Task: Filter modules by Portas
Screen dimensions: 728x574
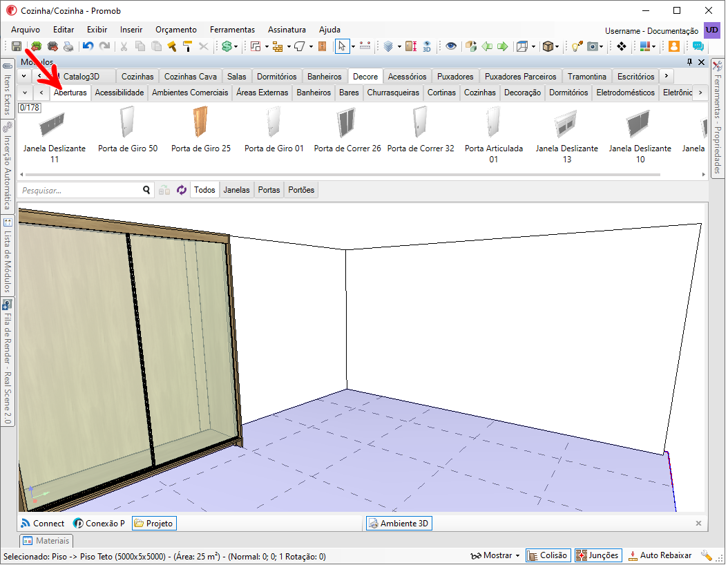Action: 269,190
